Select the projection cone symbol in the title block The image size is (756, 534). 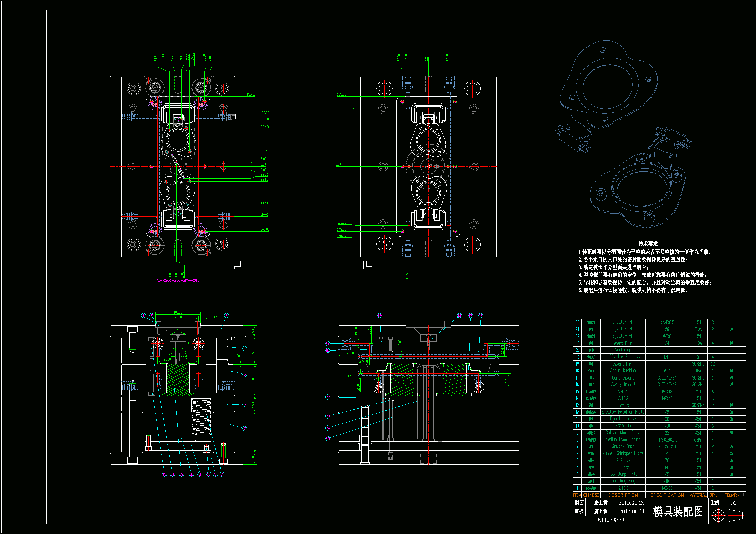(736, 515)
